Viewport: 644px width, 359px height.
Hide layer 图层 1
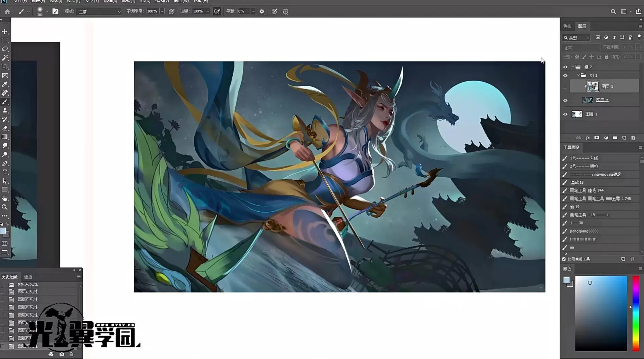point(565,114)
